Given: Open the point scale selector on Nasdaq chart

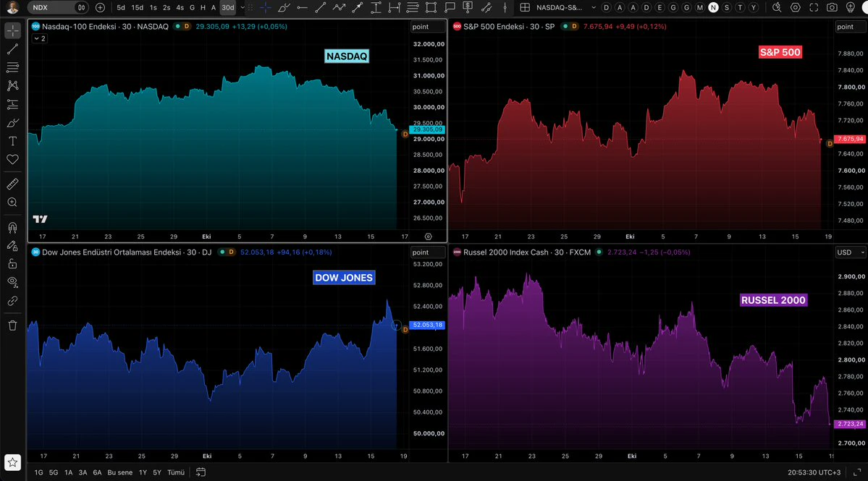Looking at the screenshot, I should (427, 27).
